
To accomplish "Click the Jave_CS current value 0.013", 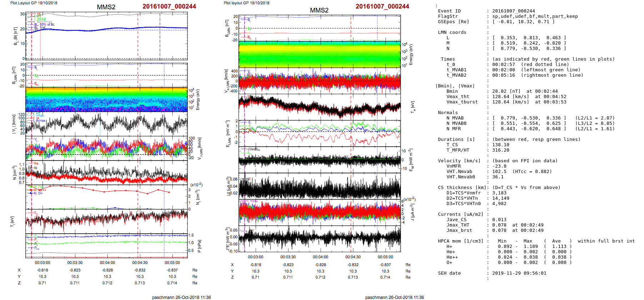I will tap(499, 220).
